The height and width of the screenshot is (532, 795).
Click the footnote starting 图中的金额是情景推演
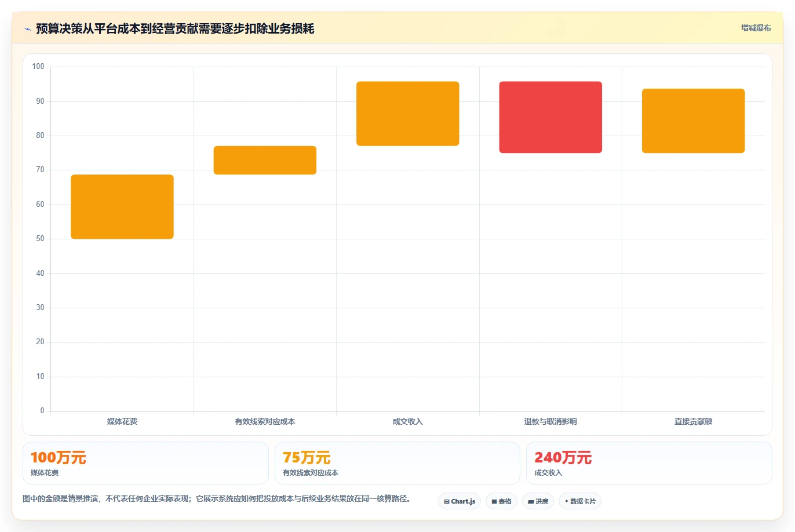[x=217, y=498]
